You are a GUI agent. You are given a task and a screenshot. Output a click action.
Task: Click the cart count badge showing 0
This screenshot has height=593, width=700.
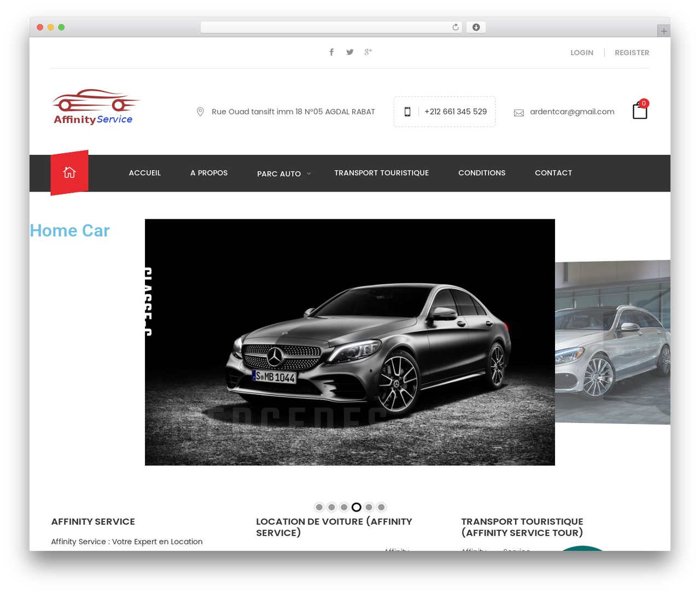click(x=644, y=103)
